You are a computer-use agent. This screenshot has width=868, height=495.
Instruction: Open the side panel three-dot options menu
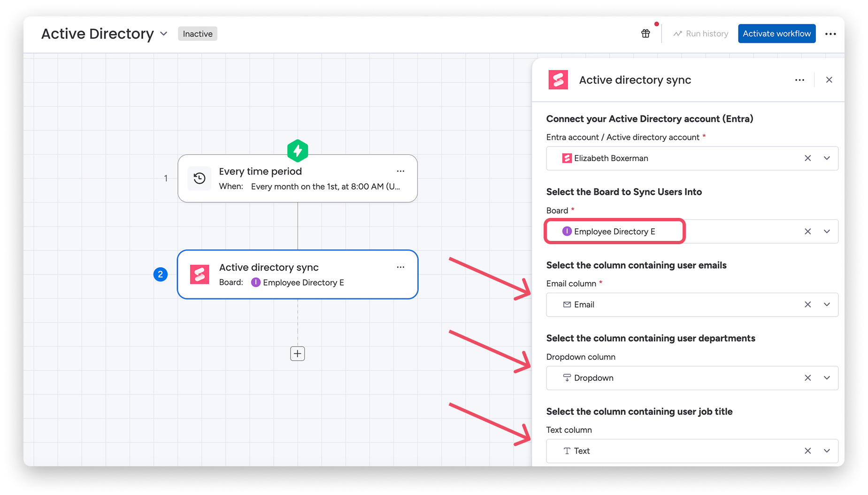tap(800, 80)
